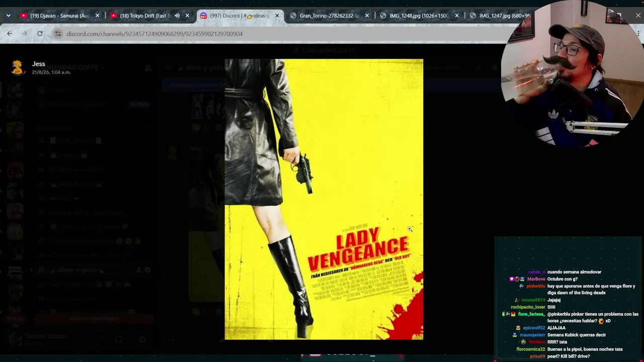Click the chat message "Octubre con g?"
Screen dimensions: 644x362
coord(562,279)
